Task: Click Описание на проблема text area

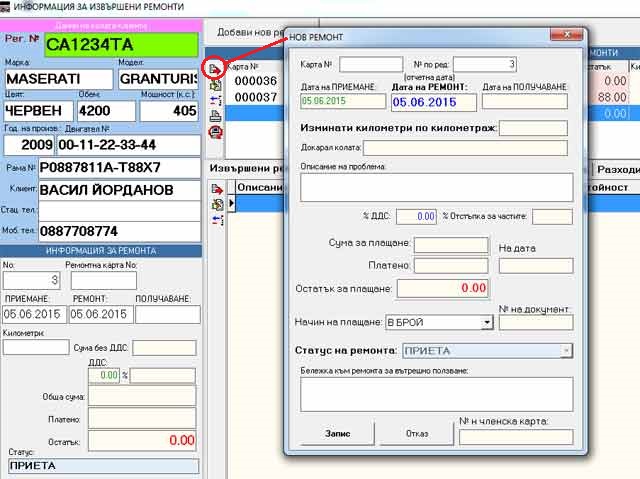Action: click(x=437, y=187)
